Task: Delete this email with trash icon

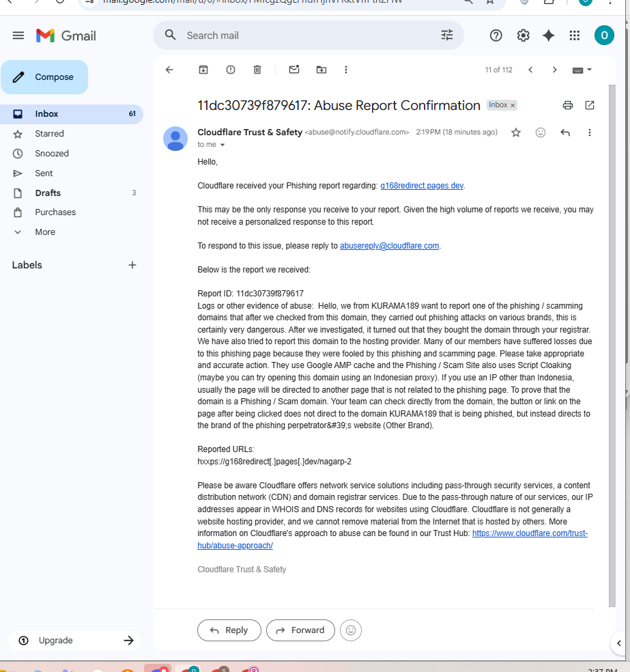Action: 257,70
